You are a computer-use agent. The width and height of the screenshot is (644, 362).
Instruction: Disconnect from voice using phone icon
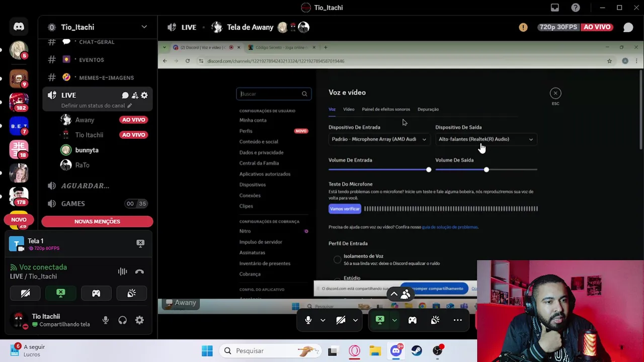[139, 271]
